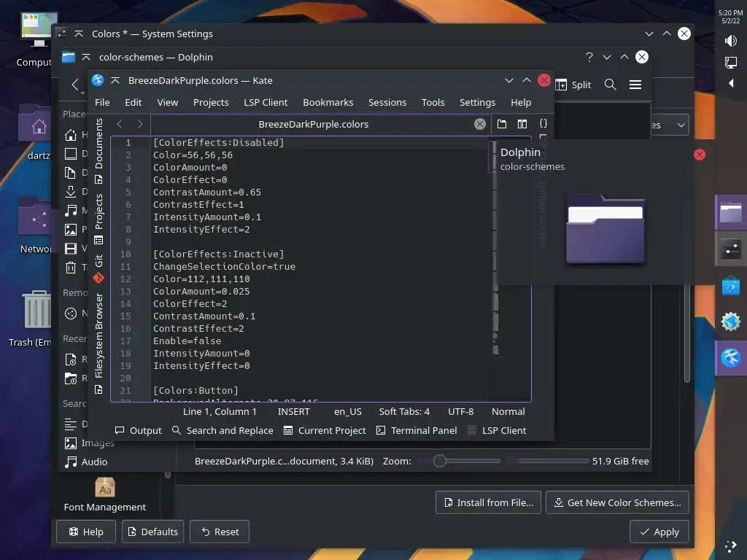The width and height of the screenshot is (747, 560).
Task: Open the Current Project panel
Action: coord(325,430)
